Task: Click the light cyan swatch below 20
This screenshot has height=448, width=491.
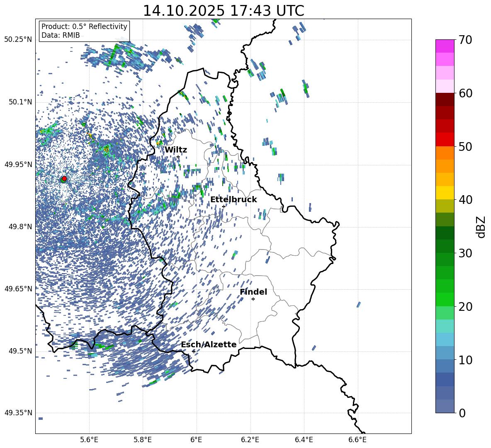Action: coord(445,326)
